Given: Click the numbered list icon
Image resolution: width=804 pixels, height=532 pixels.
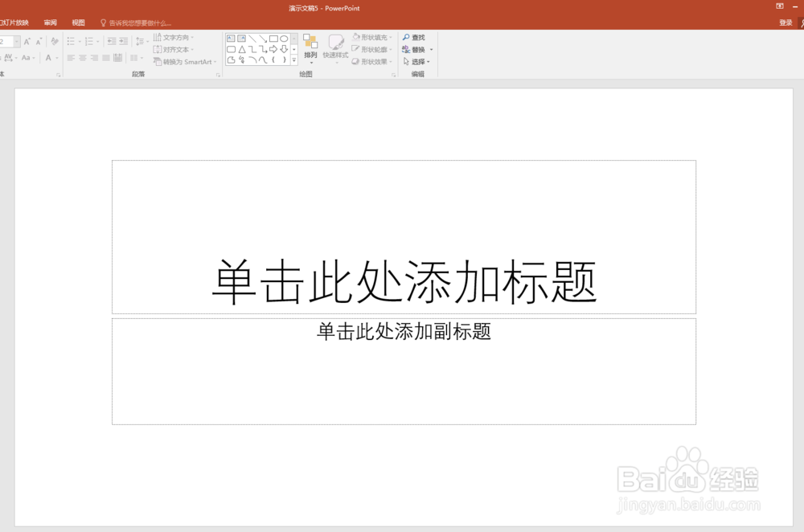Looking at the screenshot, I should [88, 42].
